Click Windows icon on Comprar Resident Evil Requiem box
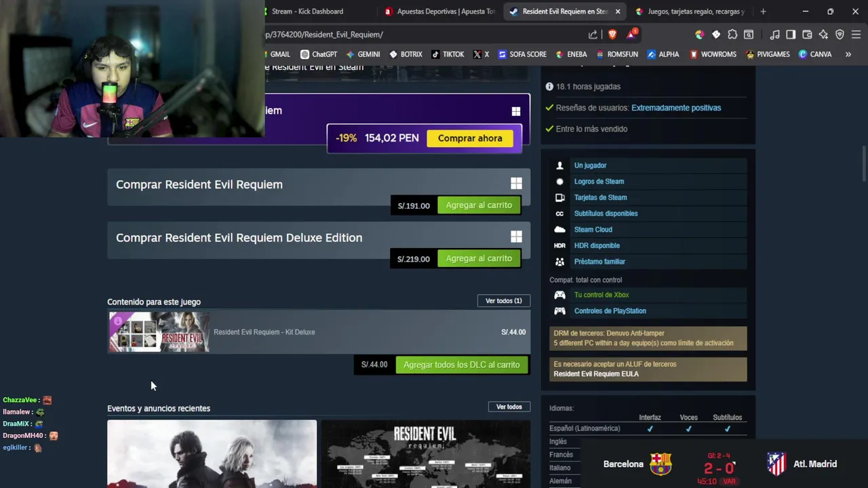868x488 pixels. [516, 184]
